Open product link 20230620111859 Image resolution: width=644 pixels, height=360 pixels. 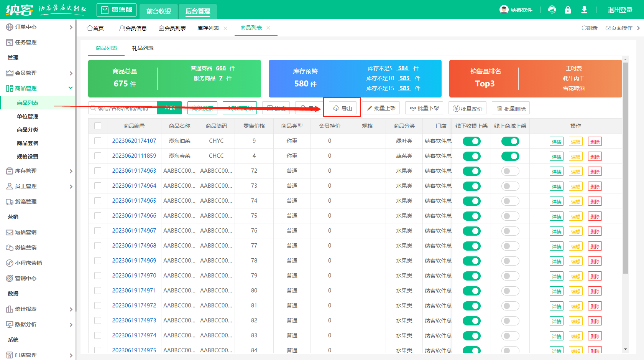click(134, 156)
